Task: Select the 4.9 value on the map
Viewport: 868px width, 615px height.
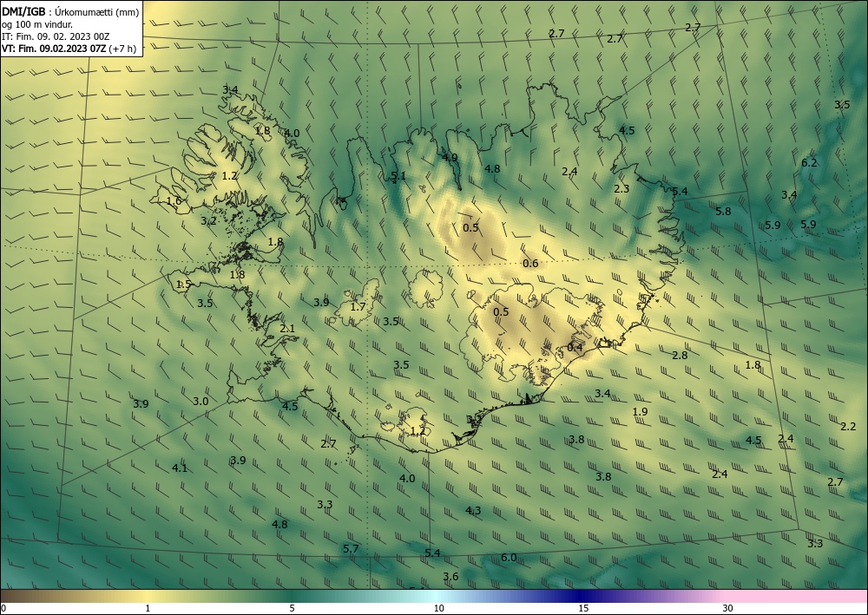Action: tap(450, 158)
